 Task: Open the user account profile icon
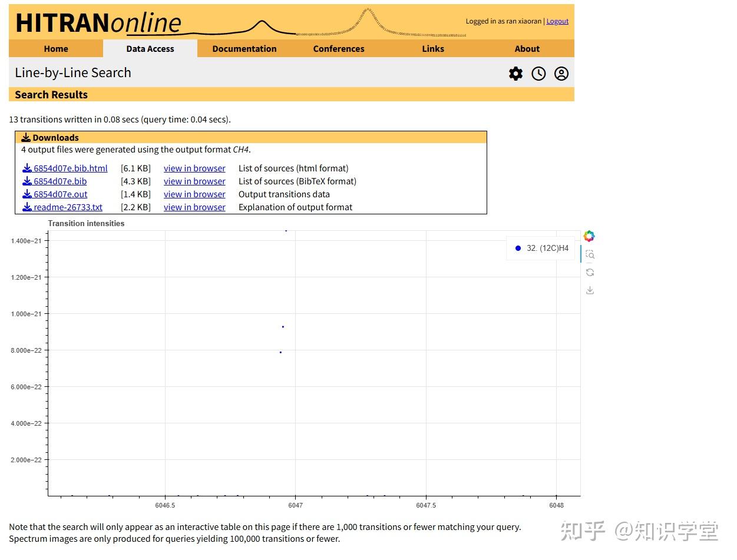tap(561, 74)
